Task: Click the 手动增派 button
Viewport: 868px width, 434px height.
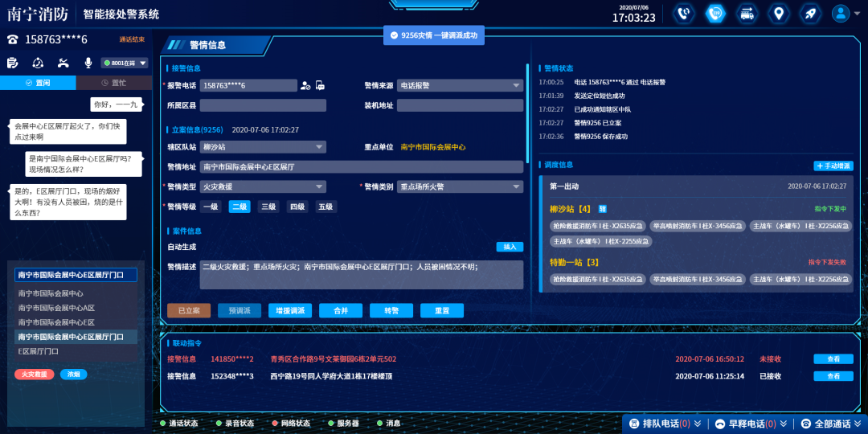Action: coord(833,166)
